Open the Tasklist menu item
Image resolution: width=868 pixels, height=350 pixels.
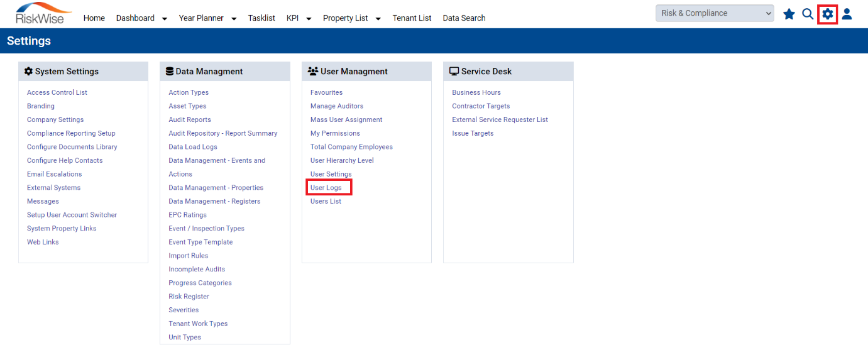click(x=261, y=18)
